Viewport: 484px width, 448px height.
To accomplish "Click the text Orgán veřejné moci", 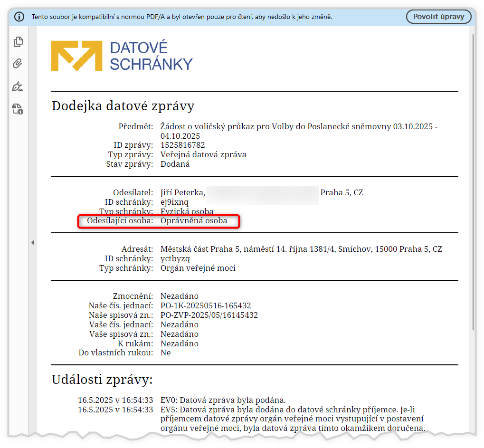I will click(x=198, y=268).
